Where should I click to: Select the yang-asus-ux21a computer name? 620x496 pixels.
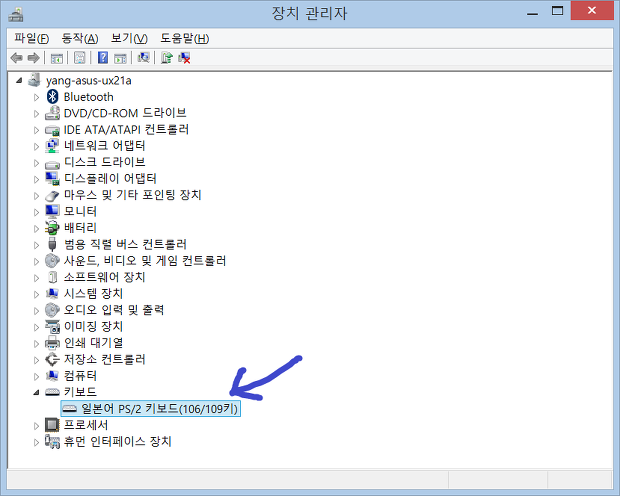[89, 80]
